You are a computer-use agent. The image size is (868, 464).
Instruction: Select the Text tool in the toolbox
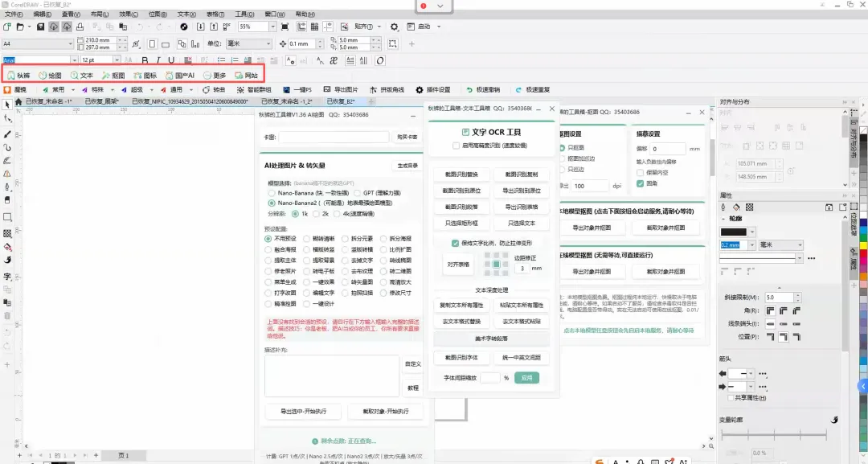pos(7,276)
